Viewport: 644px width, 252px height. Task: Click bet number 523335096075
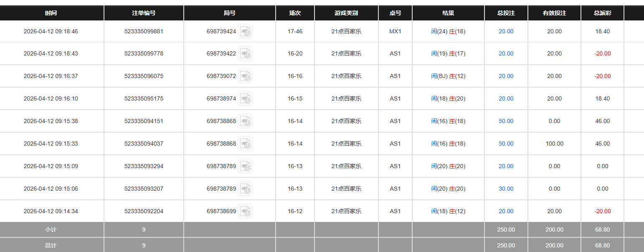point(144,76)
